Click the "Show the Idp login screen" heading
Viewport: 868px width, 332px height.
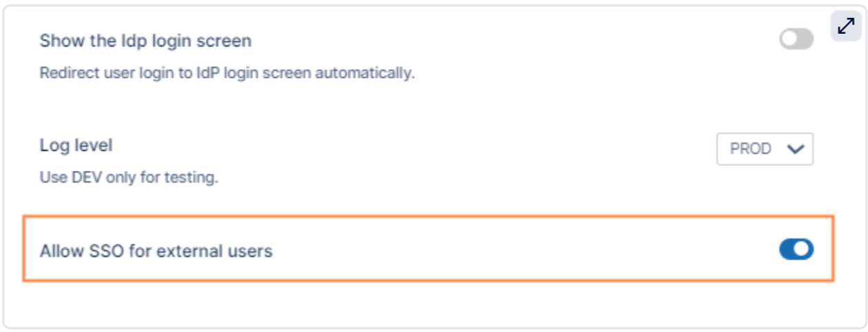pos(145,41)
